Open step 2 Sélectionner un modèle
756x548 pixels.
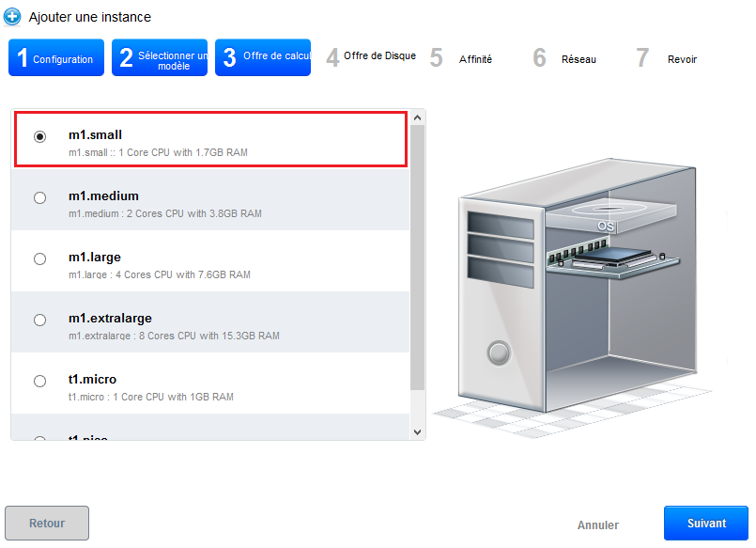point(159,58)
